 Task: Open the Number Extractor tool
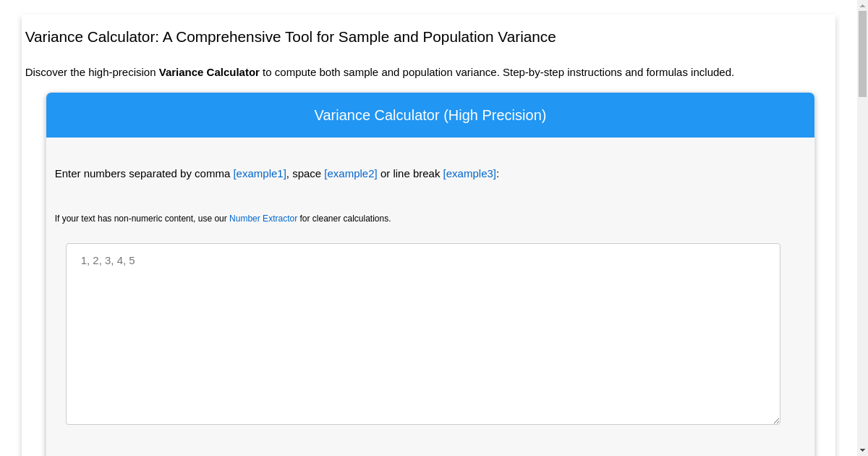click(x=263, y=219)
